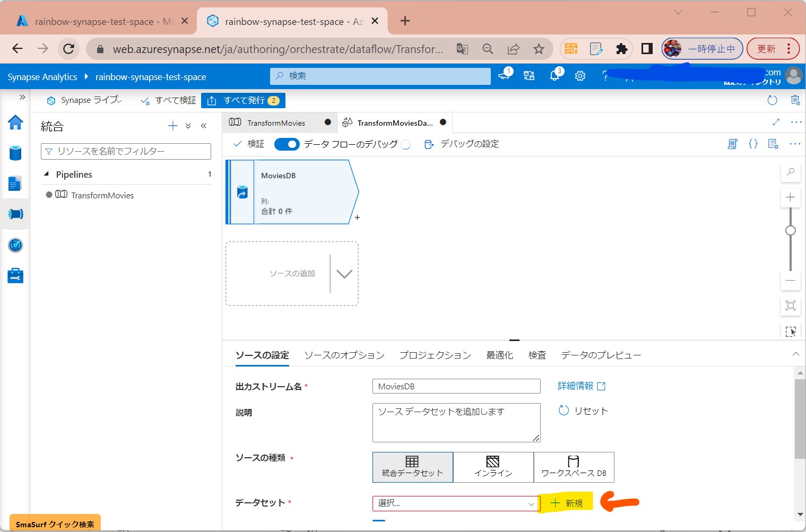Open the 詳細情報 link
Screen dimensions: 806x532
pos(582,386)
